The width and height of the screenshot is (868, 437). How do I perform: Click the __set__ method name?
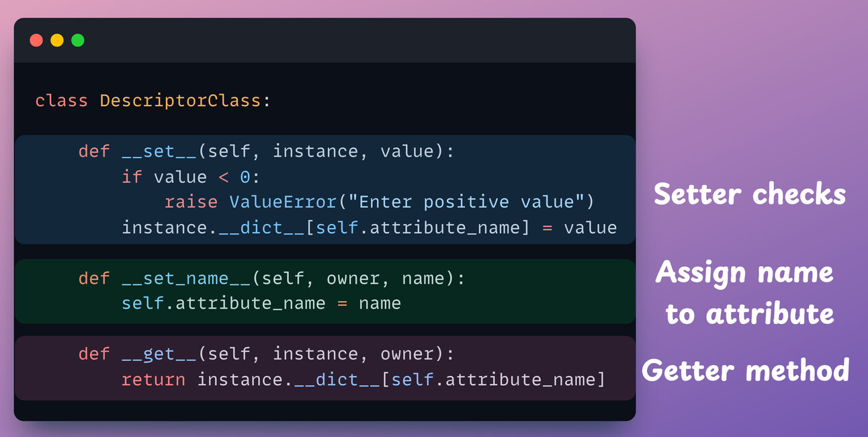(x=159, y=151)
